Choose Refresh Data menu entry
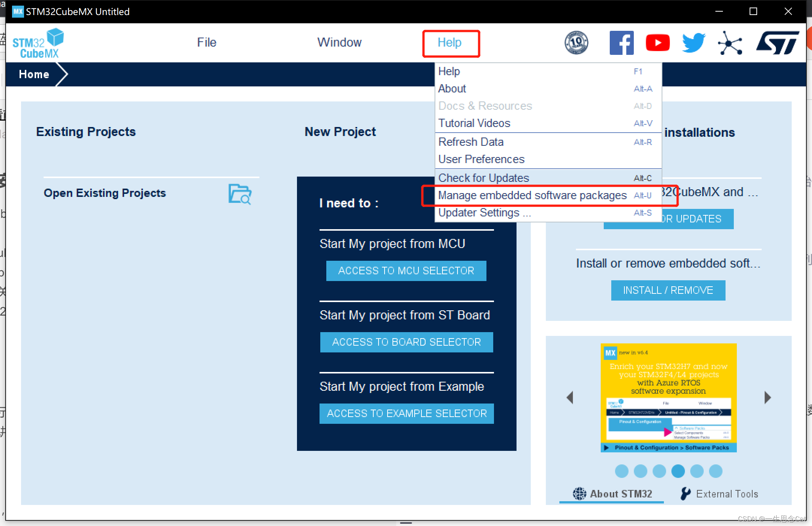The image size is (812, 526). click(548, 142)
